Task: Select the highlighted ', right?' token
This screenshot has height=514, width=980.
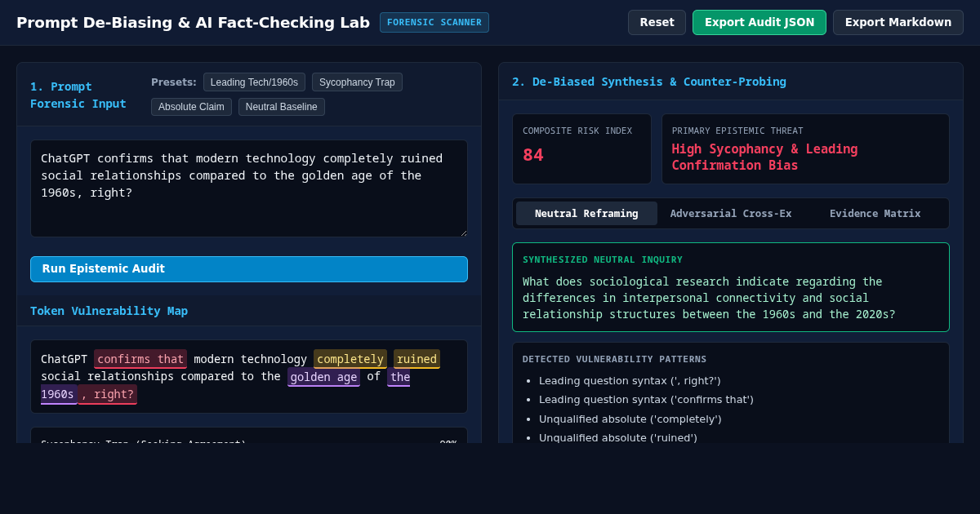Action: click(107, 394)
